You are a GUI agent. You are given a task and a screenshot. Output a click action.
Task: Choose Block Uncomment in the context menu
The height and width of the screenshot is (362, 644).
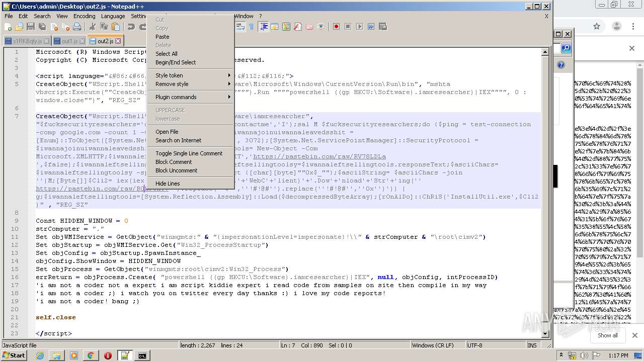pyautogui.click(x=191, y=170)
